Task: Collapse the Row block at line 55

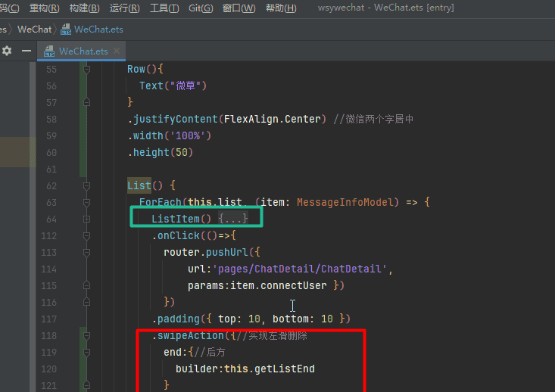Action: [x=86, y=69]
